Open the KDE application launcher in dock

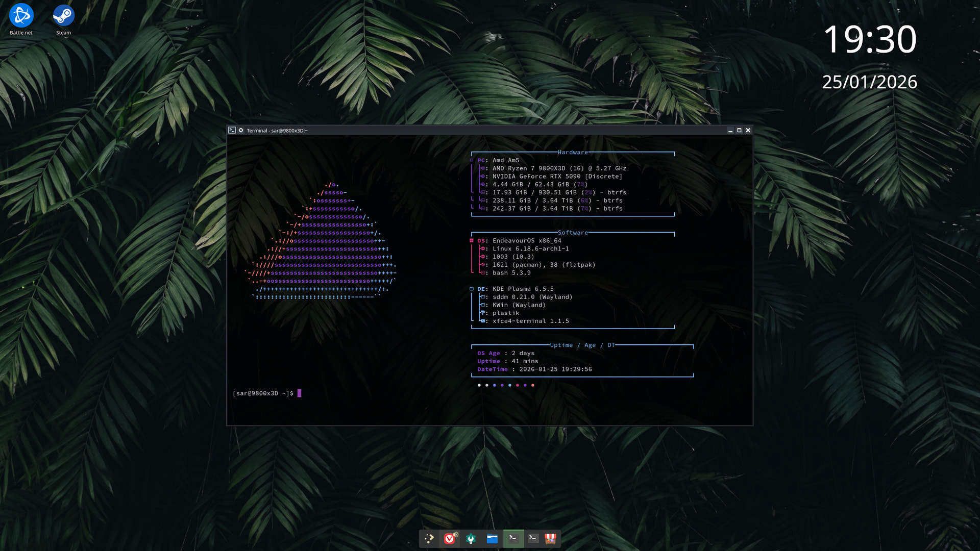[x=429, y=538]
